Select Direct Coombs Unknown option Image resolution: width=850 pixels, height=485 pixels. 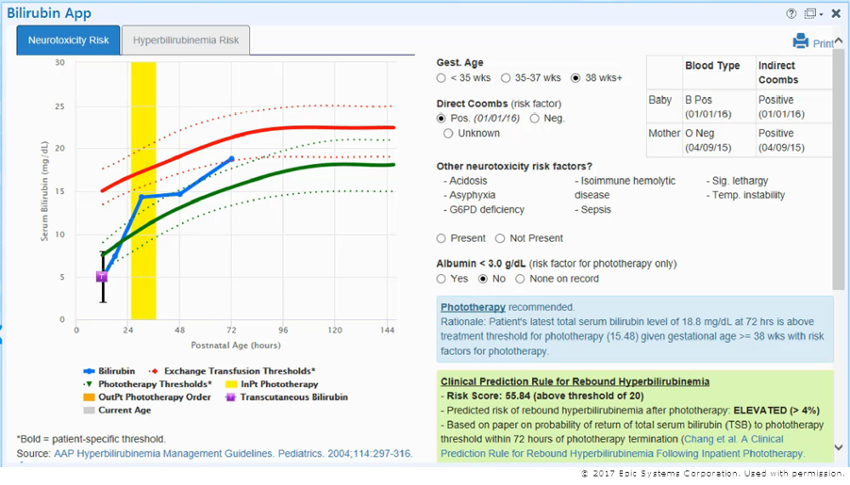pyautogui.click(x=448, y=133)
